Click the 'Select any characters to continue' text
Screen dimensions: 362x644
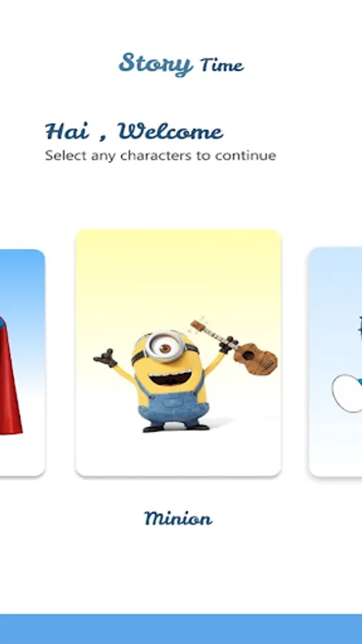[160, 156]
